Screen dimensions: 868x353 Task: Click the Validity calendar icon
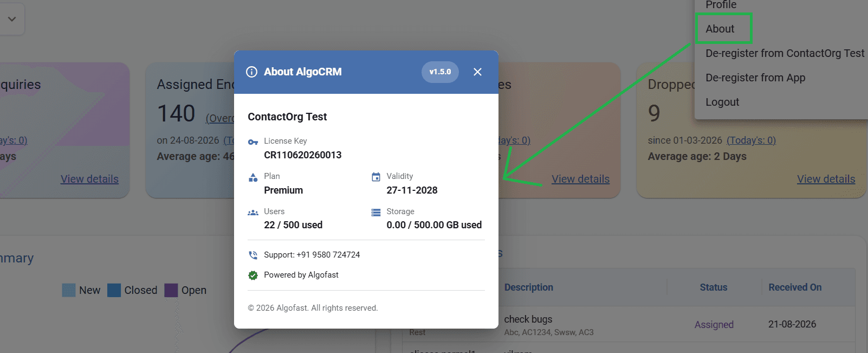376,177
